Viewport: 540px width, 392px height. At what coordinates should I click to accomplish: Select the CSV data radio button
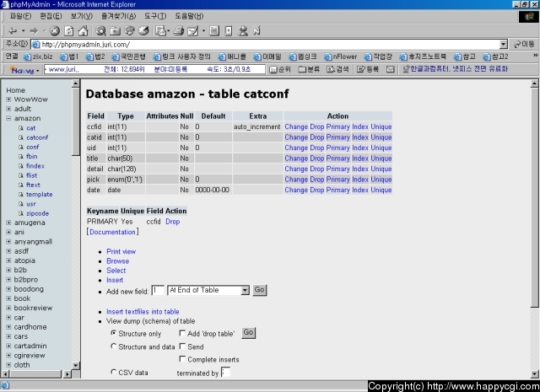[x=113, y=372]
